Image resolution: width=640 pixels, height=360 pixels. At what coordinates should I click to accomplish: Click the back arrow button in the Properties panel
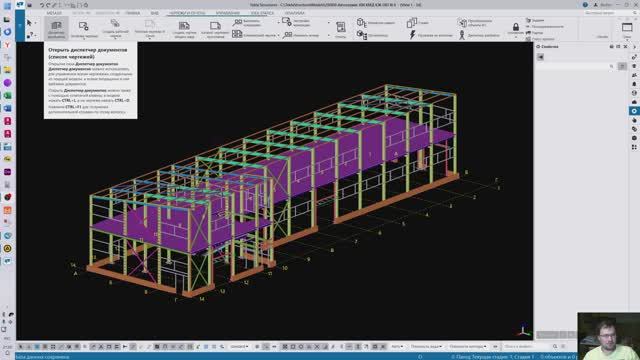point(540,57)
